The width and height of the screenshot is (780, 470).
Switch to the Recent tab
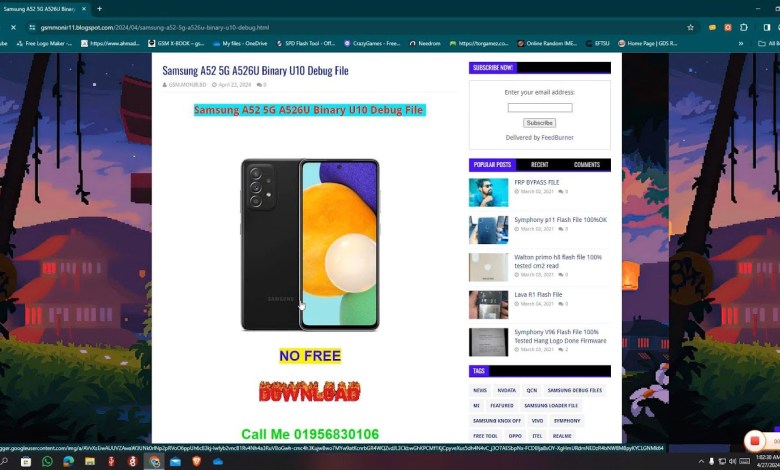(x=539, y=165)
